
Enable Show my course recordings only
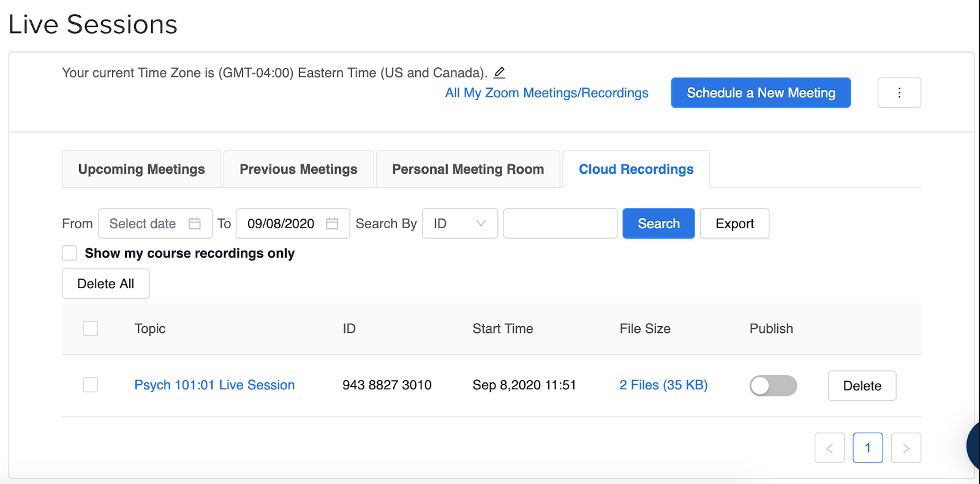coord(70,253)
